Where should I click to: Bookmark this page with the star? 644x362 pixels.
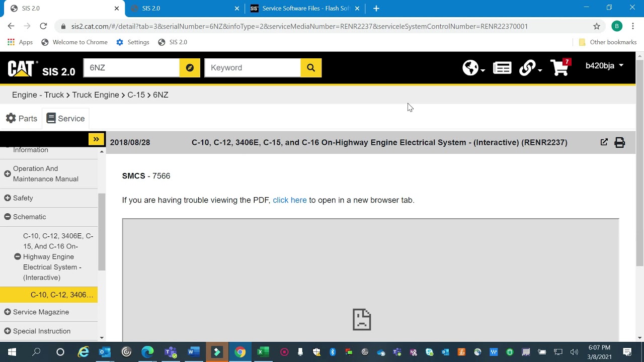(x=597, y=26)
